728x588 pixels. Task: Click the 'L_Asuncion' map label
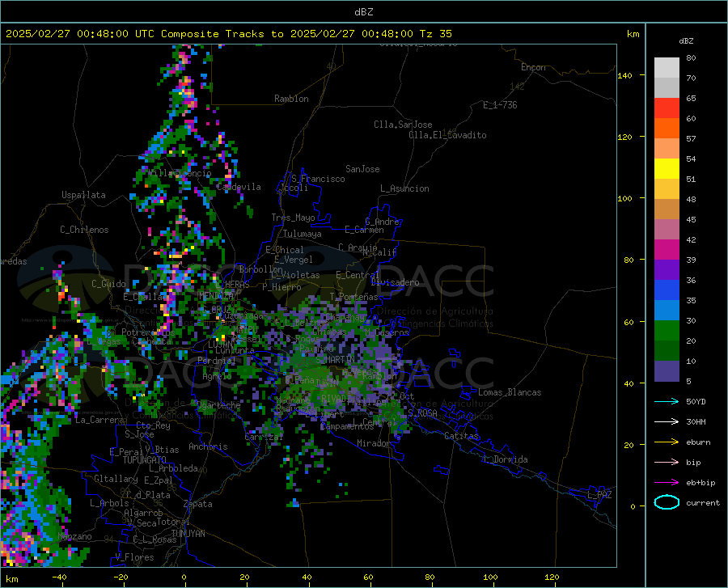404,188
